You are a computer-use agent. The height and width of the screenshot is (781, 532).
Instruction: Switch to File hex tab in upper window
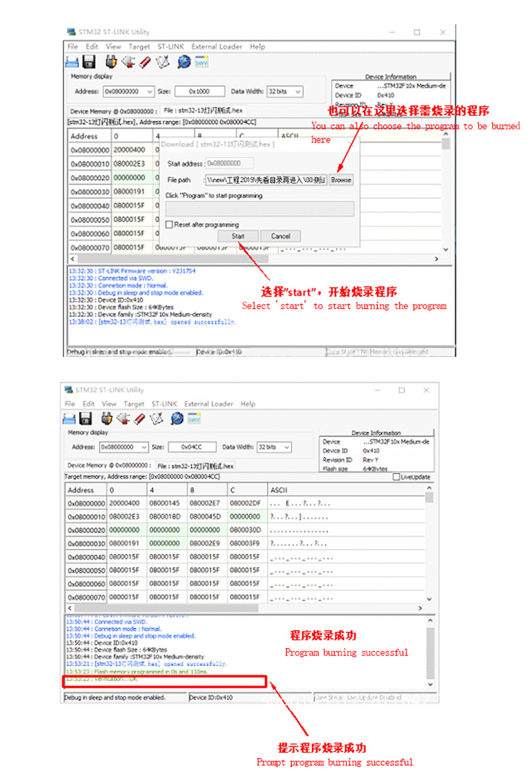tap(203, 110)
